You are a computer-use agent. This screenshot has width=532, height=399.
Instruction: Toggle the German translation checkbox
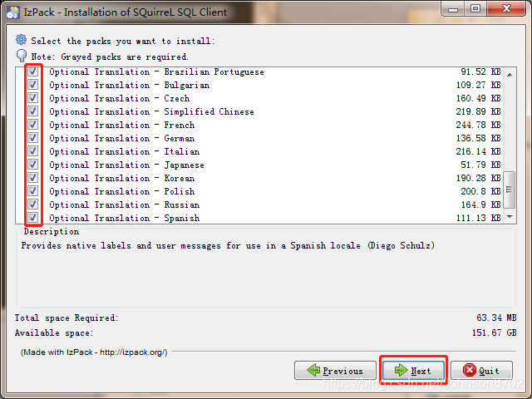click(x=33, y=138)
